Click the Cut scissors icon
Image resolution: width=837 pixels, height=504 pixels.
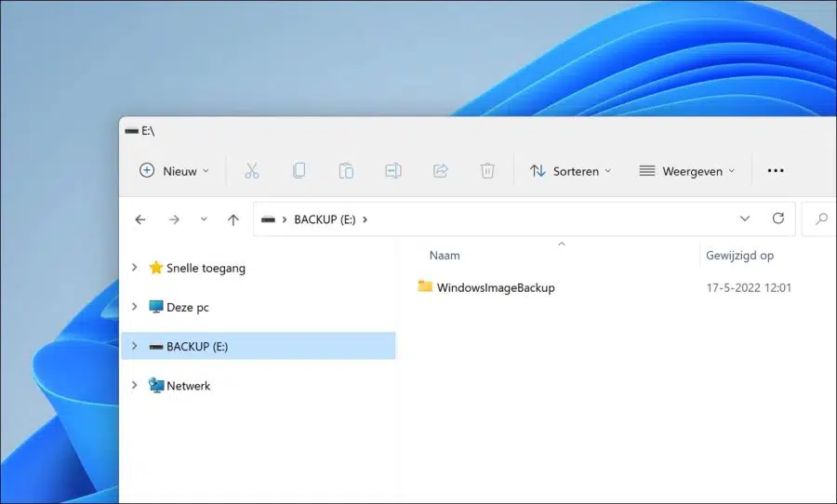point(252,171)
